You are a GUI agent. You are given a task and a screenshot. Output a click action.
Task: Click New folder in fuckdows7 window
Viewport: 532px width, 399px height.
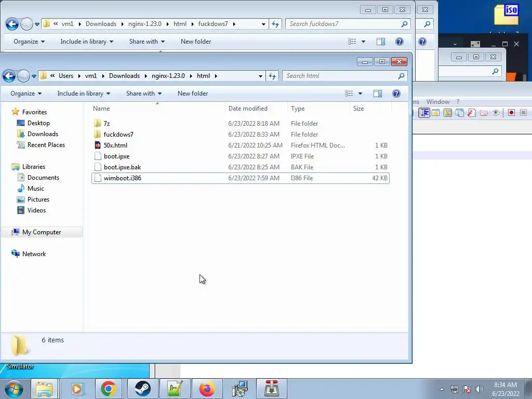[x=196, y=42]
